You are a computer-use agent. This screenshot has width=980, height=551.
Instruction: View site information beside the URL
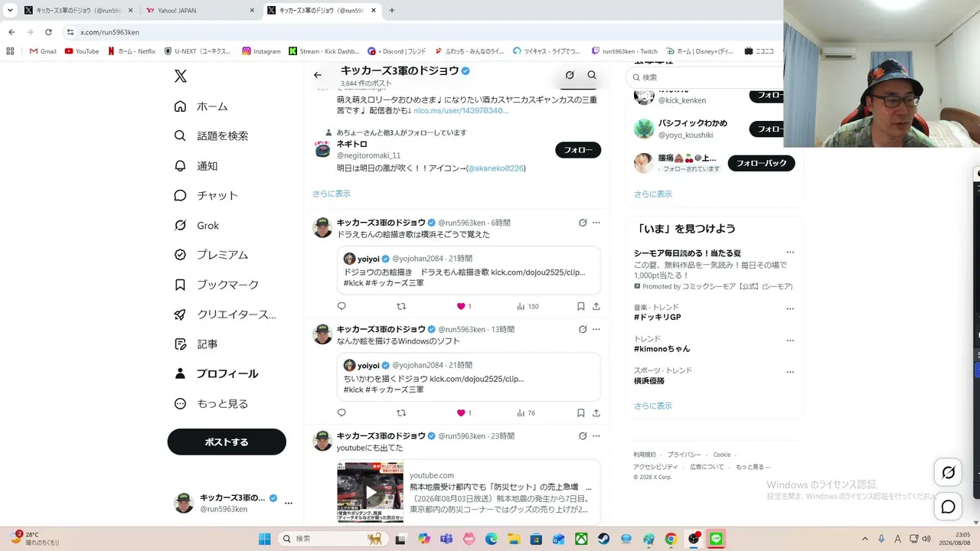(x=70, y=32)
